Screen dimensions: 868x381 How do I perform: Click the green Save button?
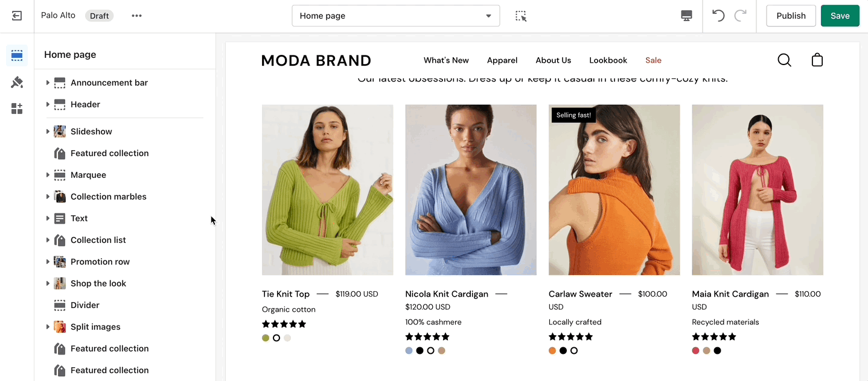840,16
